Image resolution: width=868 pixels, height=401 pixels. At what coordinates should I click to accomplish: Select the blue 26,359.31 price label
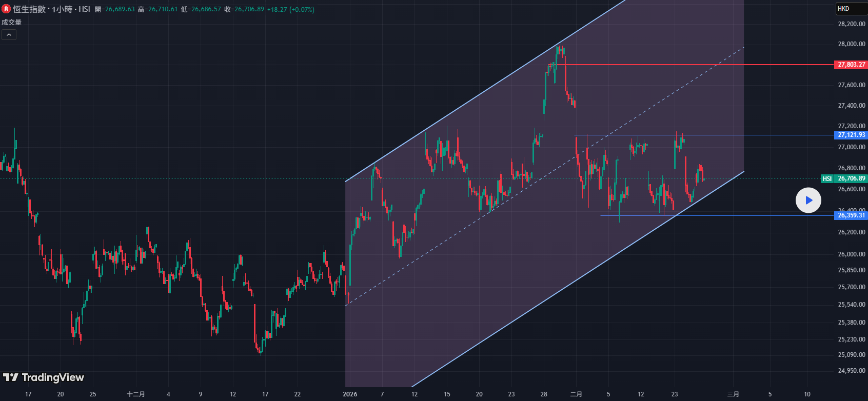(x=851, y=215)
